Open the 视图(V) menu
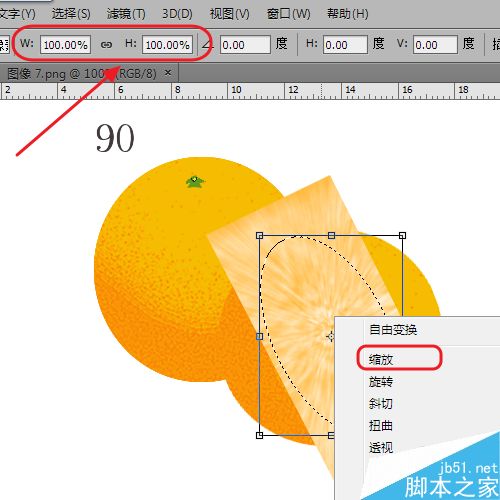The width and height of the screenshot is (500, 500). point(230,14)
